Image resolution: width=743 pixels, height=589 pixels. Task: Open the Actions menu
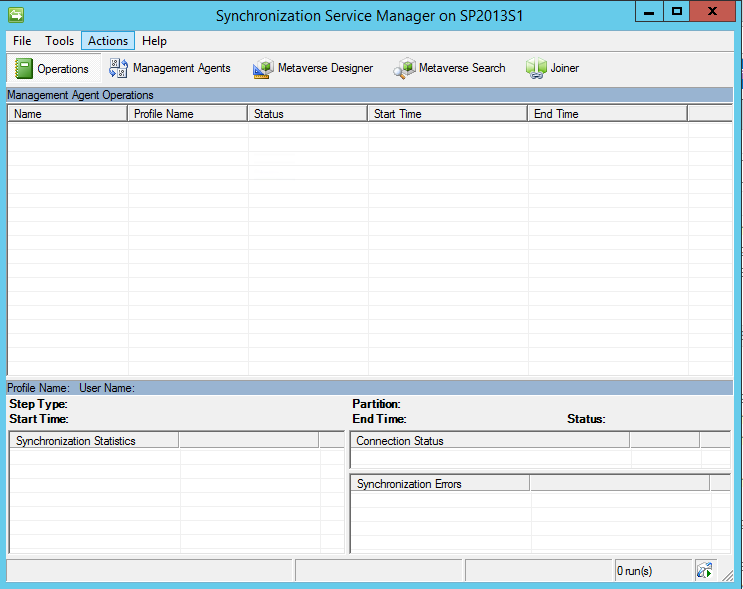click(108, 41)
